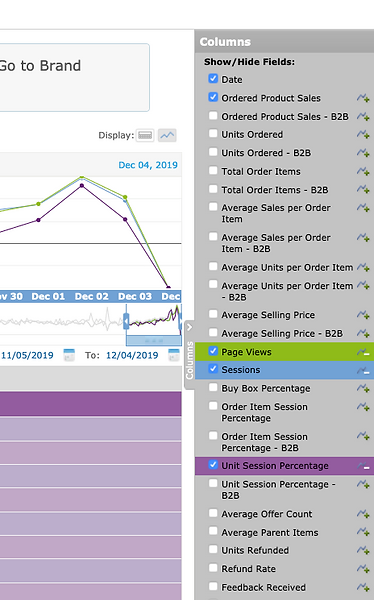The image size is (374, 600).
Task: Add Average Sales per Order Item - B2B graph
Action: [x=363, y=238]
